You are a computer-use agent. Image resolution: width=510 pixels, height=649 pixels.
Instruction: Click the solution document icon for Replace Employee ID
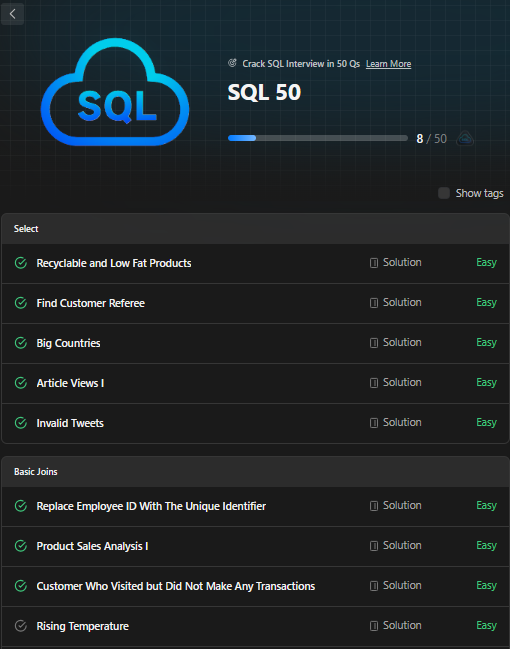point(373,506)
